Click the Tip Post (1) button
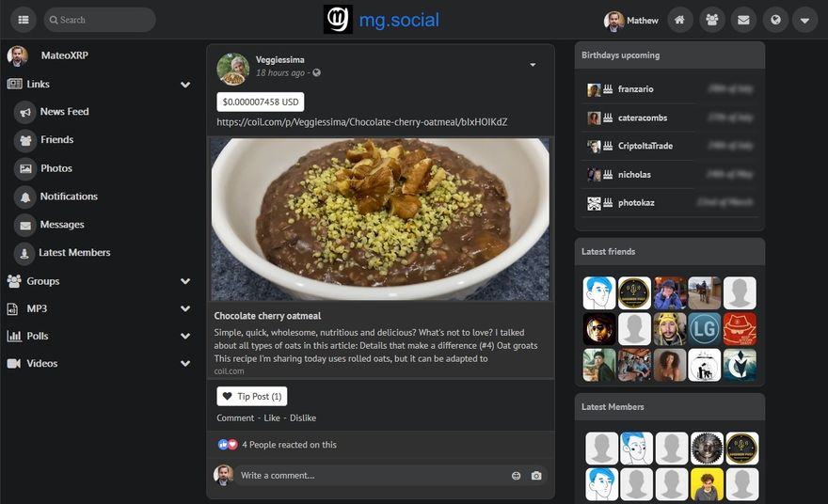828x504 pixels. tap(251, 397)
